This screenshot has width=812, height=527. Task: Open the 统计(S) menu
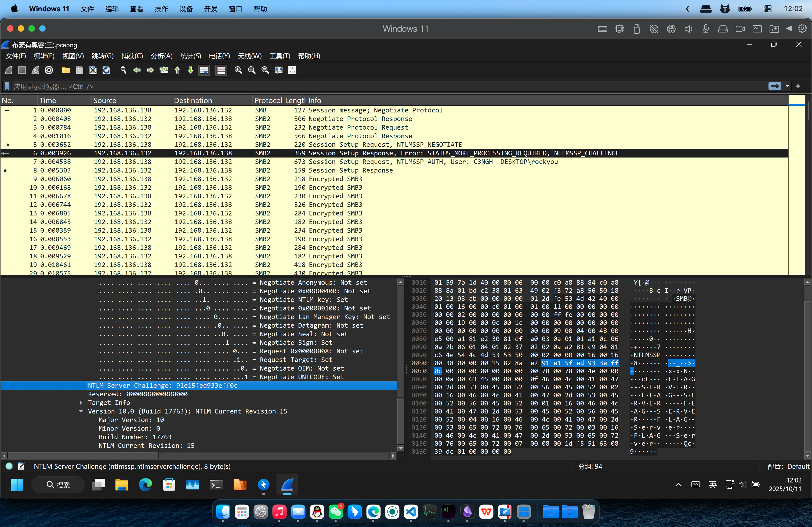pyautogui.click(x=190, y=56)
